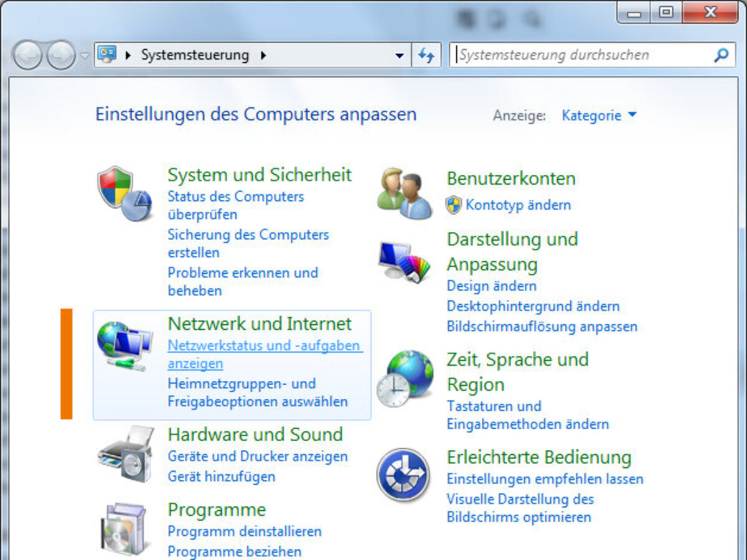Open Hardware und Sound printer icon
The width and height of the screenshot is (747, 560).
pyautogui.click(x=126, y=454)
